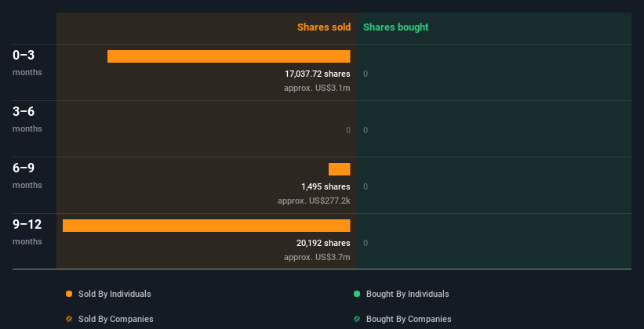The image size is (644, 329).
Task: Click the striped Sold By Companies legend icon
Action: point(69,319)
